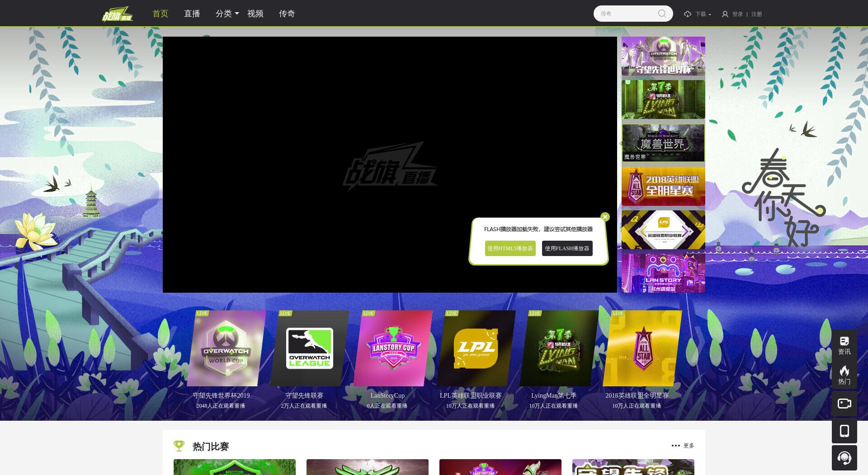This screenshot has width=868, height=475.
Task: Open the 视频 video tab
Action: [255, 14]
